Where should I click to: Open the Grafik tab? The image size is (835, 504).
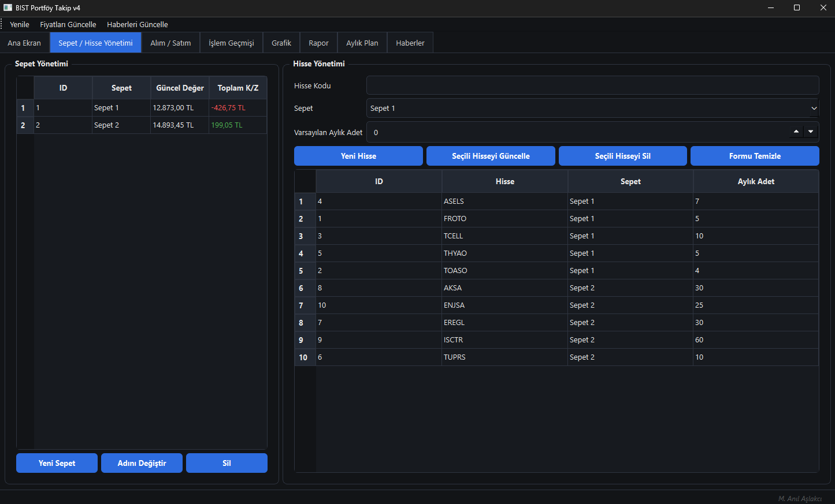click(x=281, y=43)
